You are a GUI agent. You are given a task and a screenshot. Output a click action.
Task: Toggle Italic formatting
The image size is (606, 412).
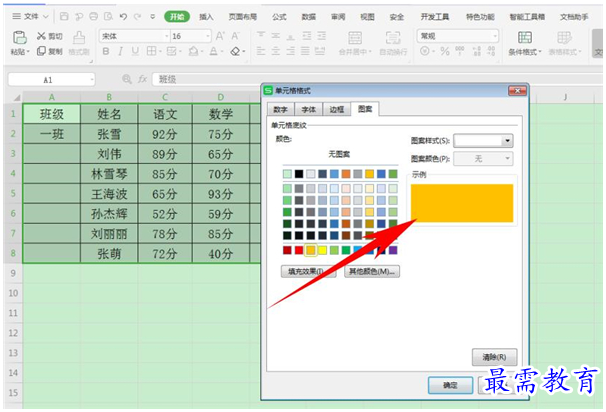(x=120, y=51)
